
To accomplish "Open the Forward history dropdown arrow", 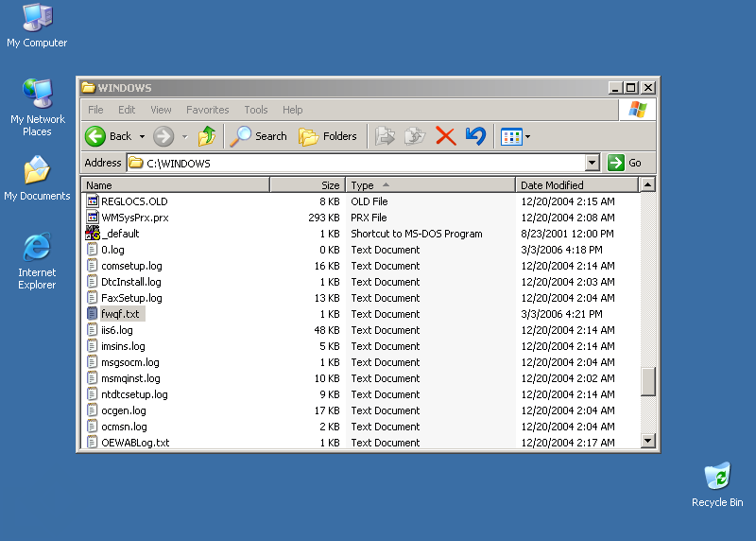I will click(x=184, y=136).
